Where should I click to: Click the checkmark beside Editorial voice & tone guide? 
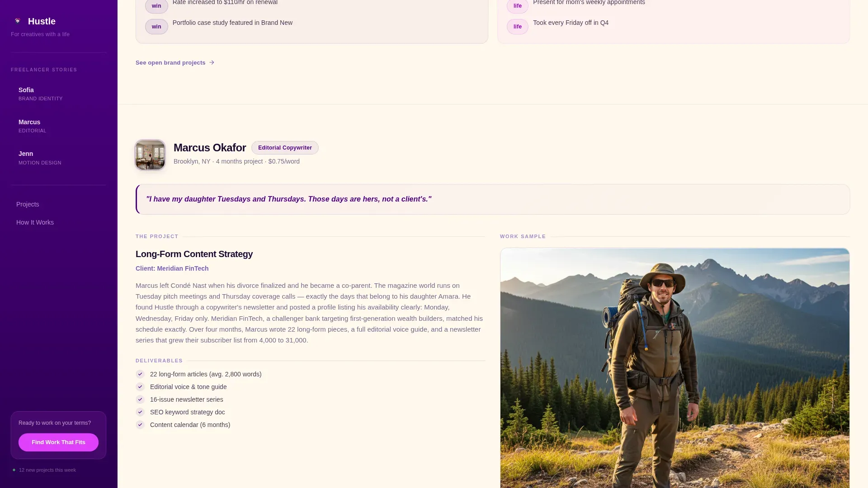pos(140,387)
